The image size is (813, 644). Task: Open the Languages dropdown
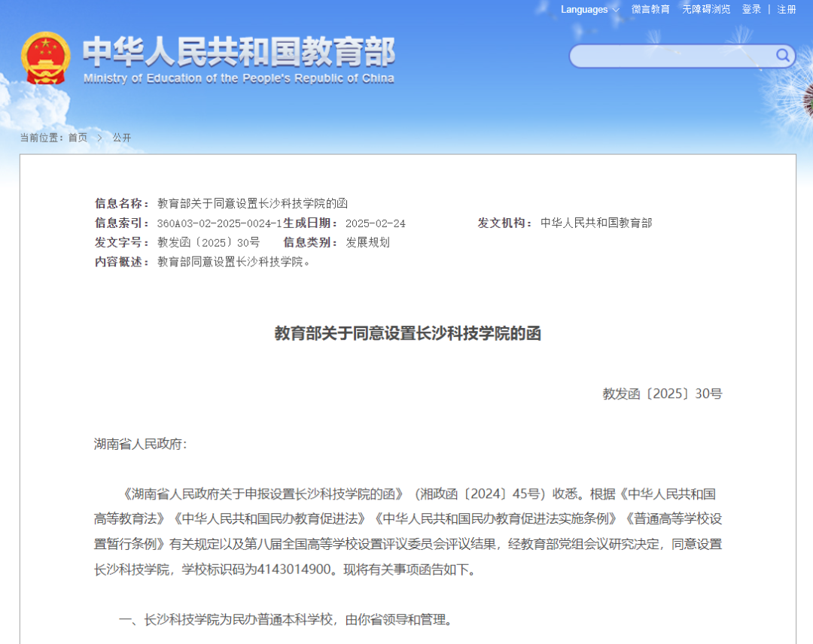tap(584, 10)
